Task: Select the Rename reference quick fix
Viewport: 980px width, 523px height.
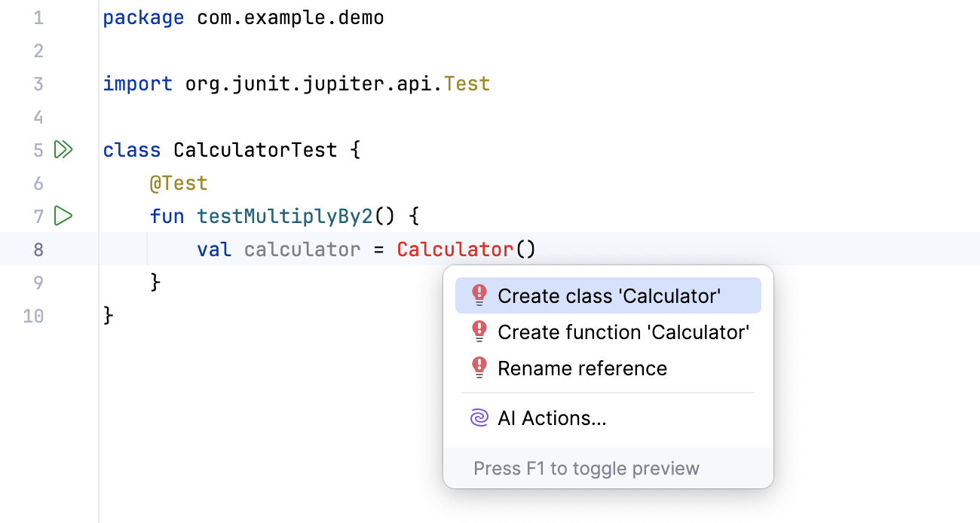Action: pyautogui.click(x=582, y=369)
